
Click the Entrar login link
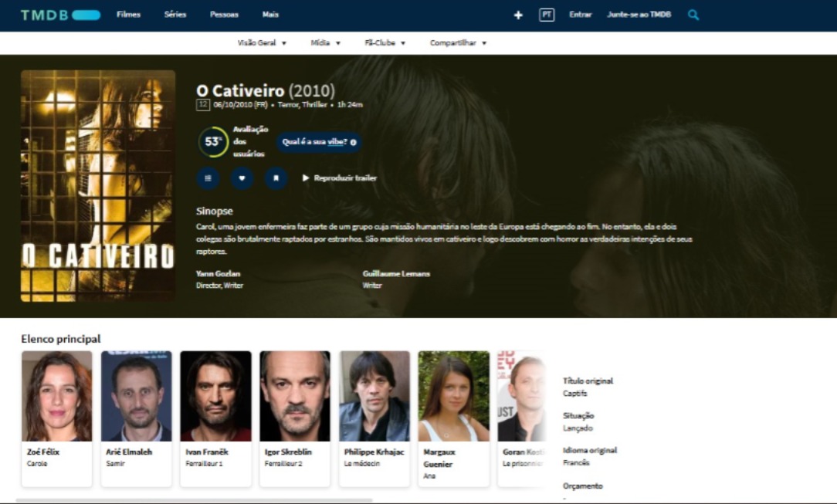pyautogui.click(x=580, y=15)
